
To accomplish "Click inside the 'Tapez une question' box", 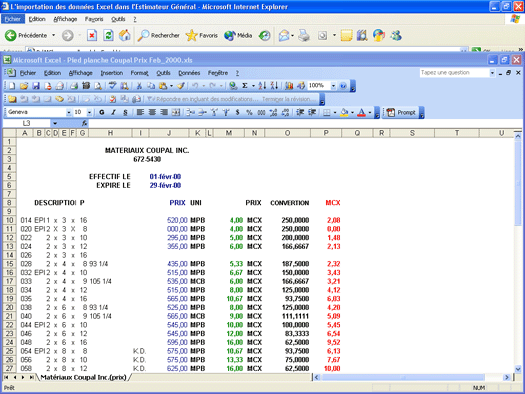I will 454,73.
